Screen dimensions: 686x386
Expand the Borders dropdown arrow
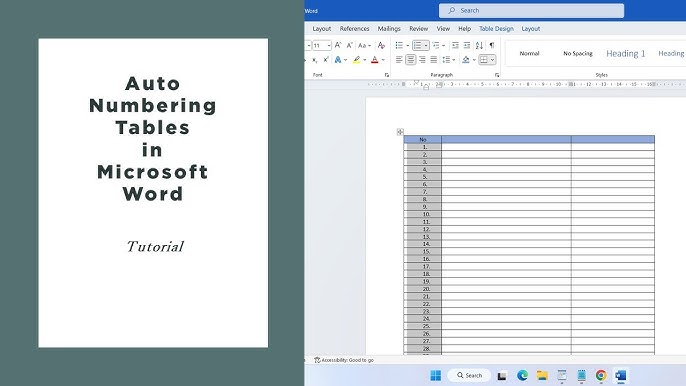coord(493,60)
